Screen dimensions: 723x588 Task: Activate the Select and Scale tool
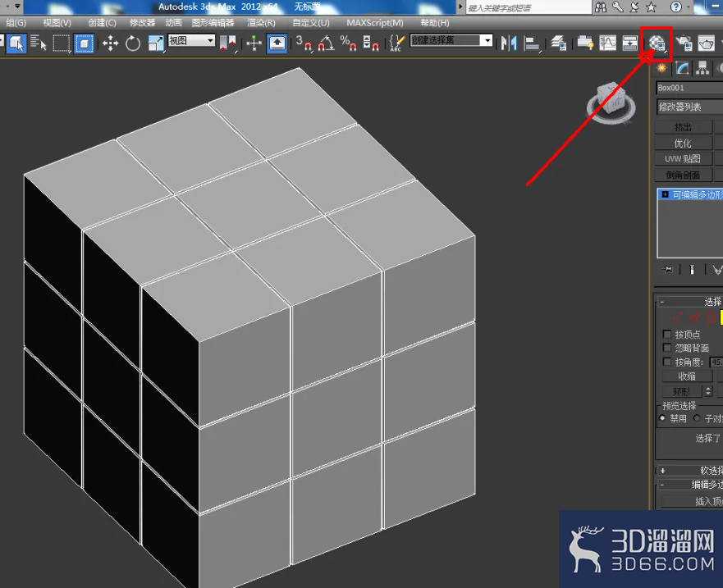tap(156, 43)
